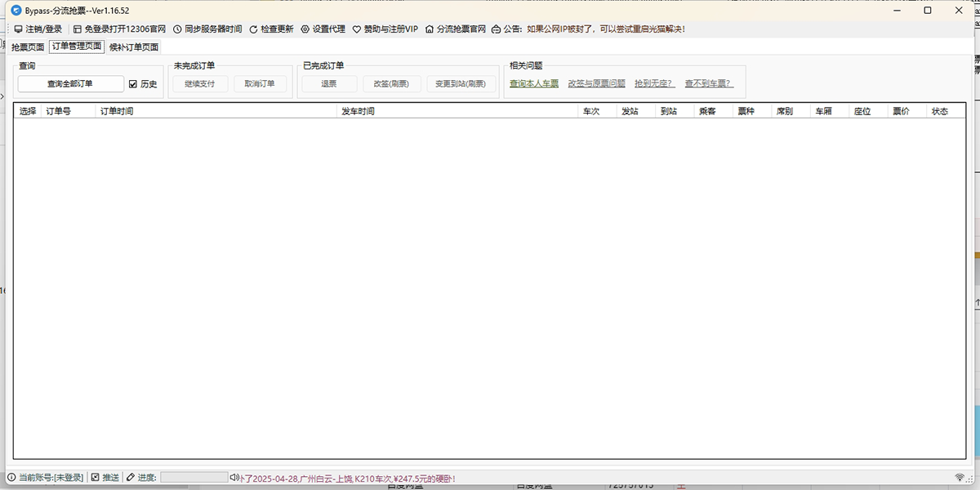Click the 查询本人车票 link

533,82
